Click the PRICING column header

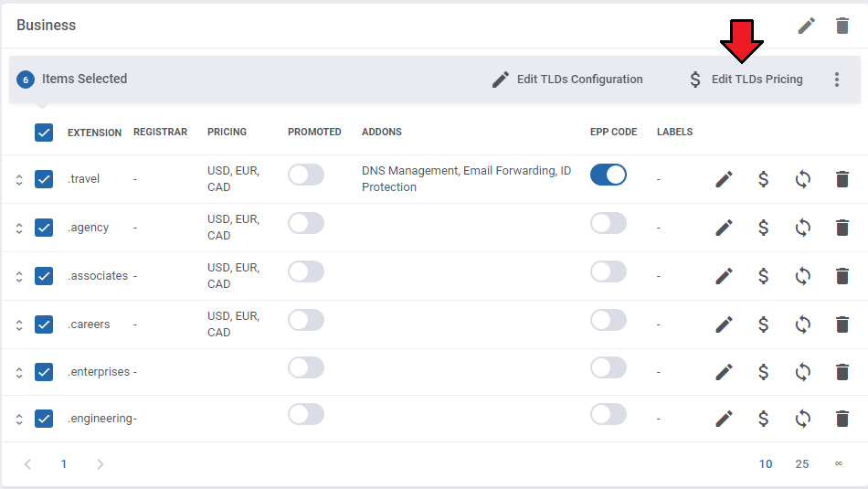point(227,132)
